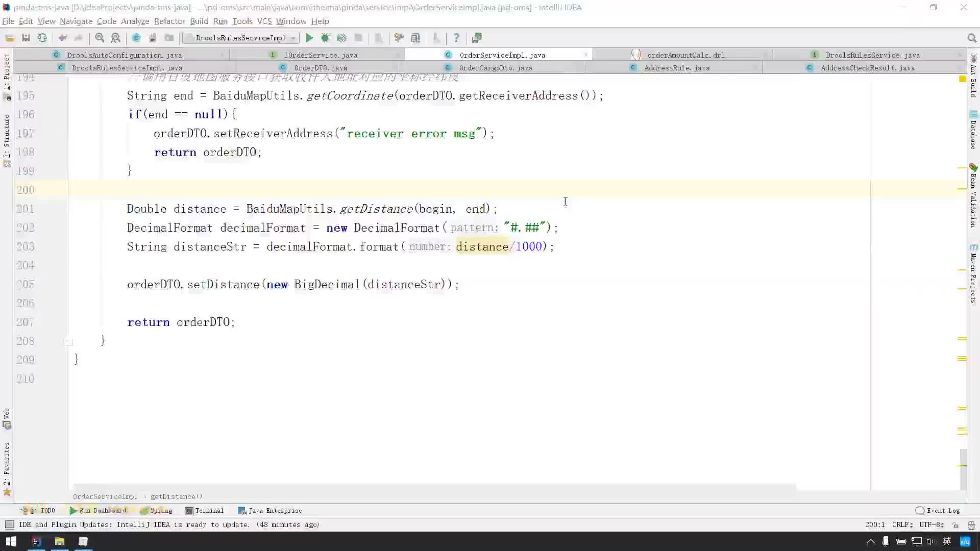The image size is (980, 551).
Task: Run DroolsRulesServiceImpl with green play icon
Action: [x=309, y=38]
